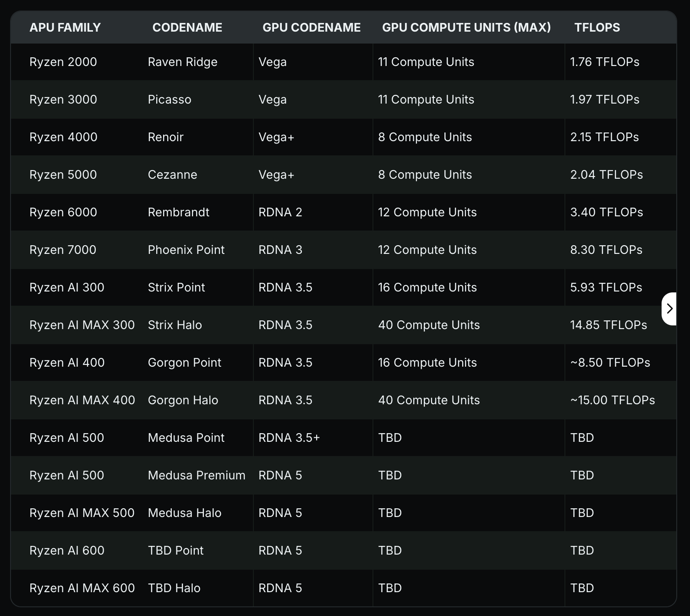The width and height of the screenshot is (690, 616).
Task: Click GPU COMPUTE UNITS (MAX) header
Action: pos(466,27)
